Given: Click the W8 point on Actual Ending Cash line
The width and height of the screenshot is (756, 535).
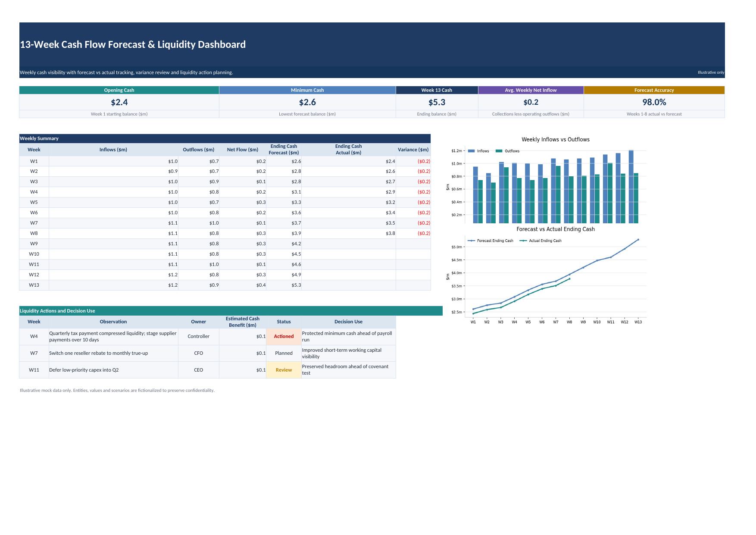Looking at the screenshot, I should click(569, 279).
